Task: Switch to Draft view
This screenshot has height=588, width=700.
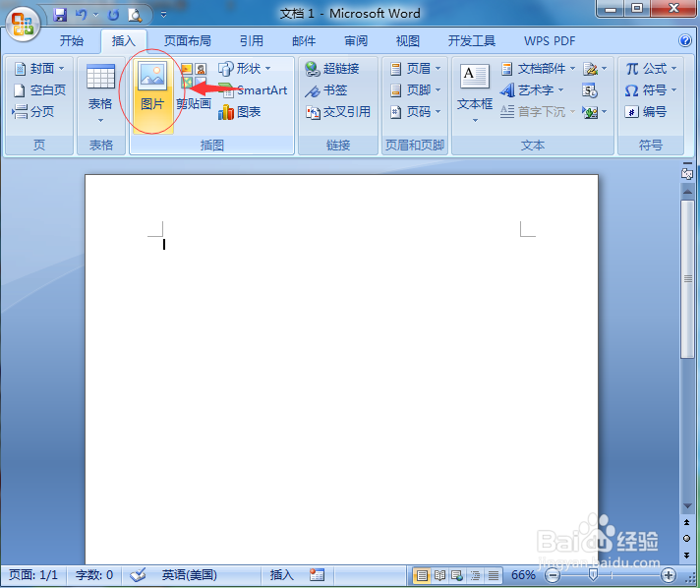Action: pos(493,575)
